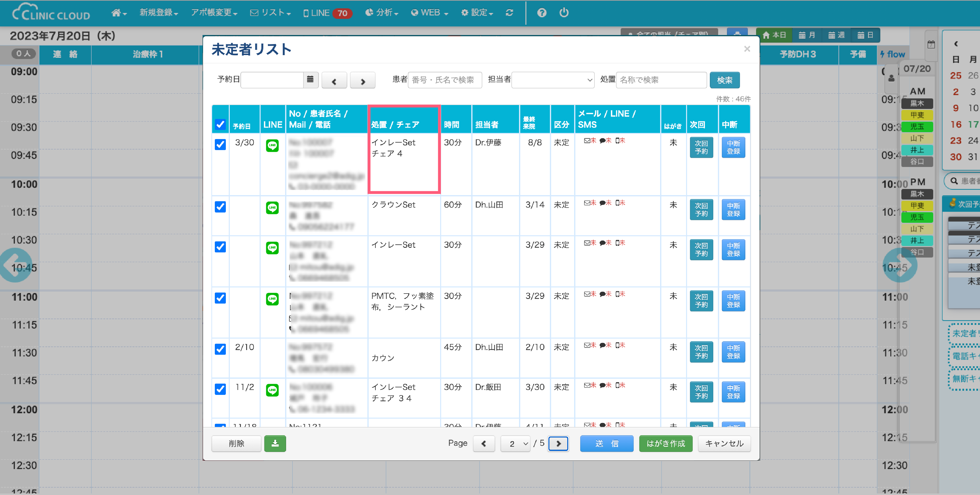Image resolution: width=980 pixels, height=495 pixels.
Task: Toggle the select-all checkbox in table header
Action: pyautogui.click(x=220, y=124)
